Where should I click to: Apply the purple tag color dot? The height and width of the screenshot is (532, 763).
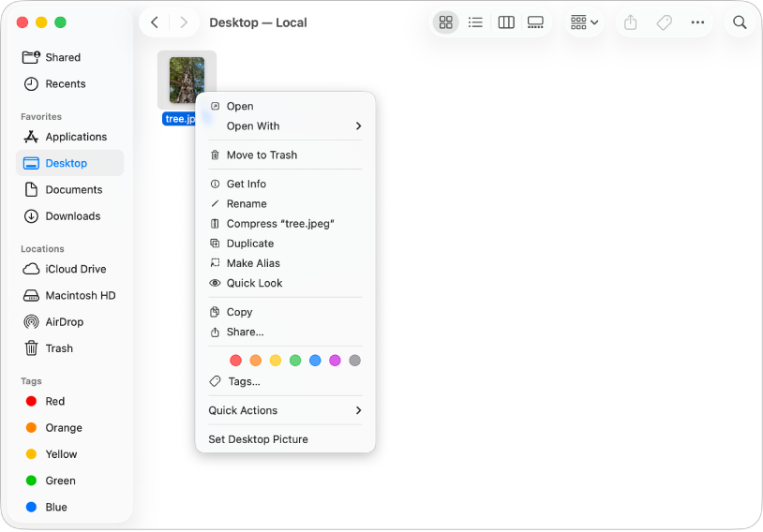(335, 361)
